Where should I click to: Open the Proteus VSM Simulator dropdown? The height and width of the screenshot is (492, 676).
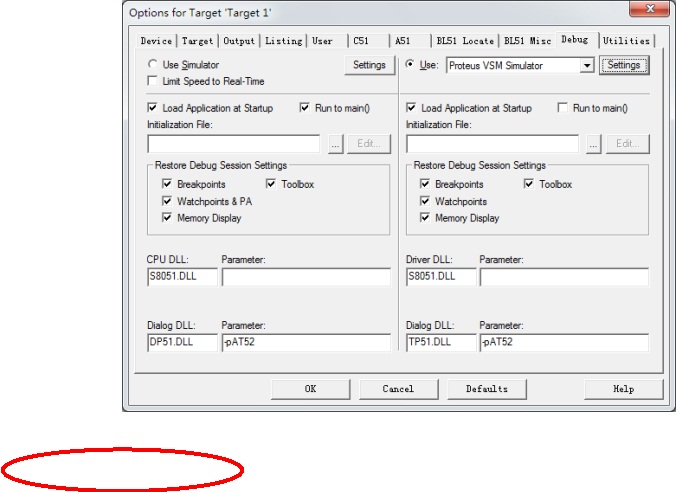coord(586,66)
